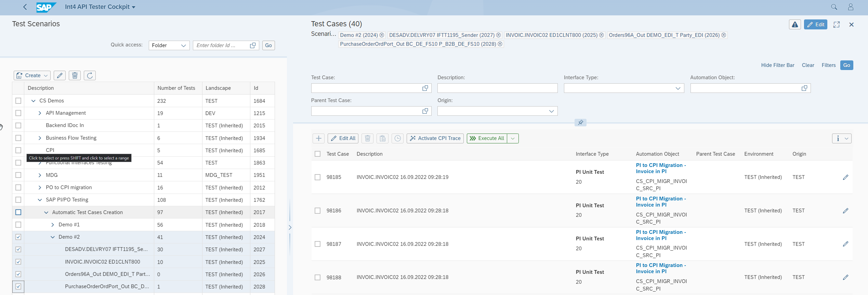The height and width of the screenshot is (295, 868).
Task: Click the pencil edit icon in scenarios toolbar
Action: point(60,75)
